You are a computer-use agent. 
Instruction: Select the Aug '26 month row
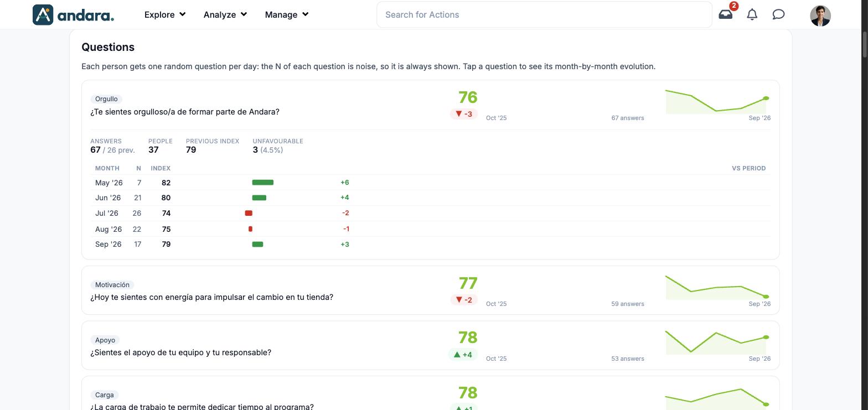click(x=431, y=229)
